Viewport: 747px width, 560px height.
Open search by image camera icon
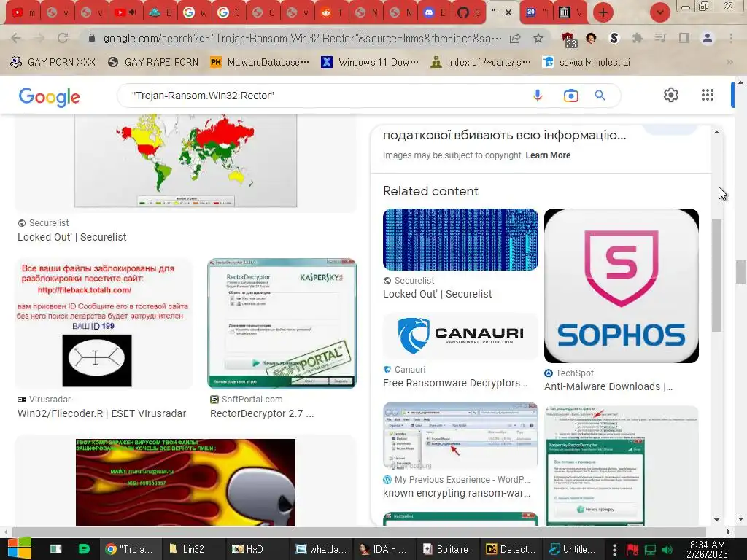(x=570, y=96)
